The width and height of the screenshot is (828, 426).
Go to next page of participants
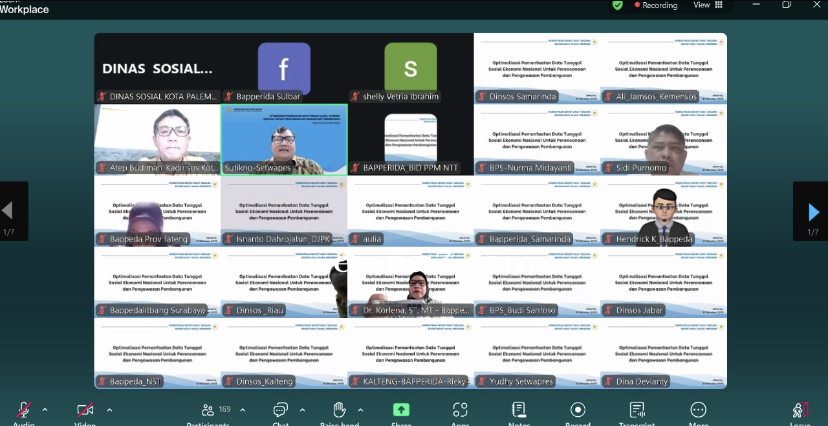coord(813,211)
